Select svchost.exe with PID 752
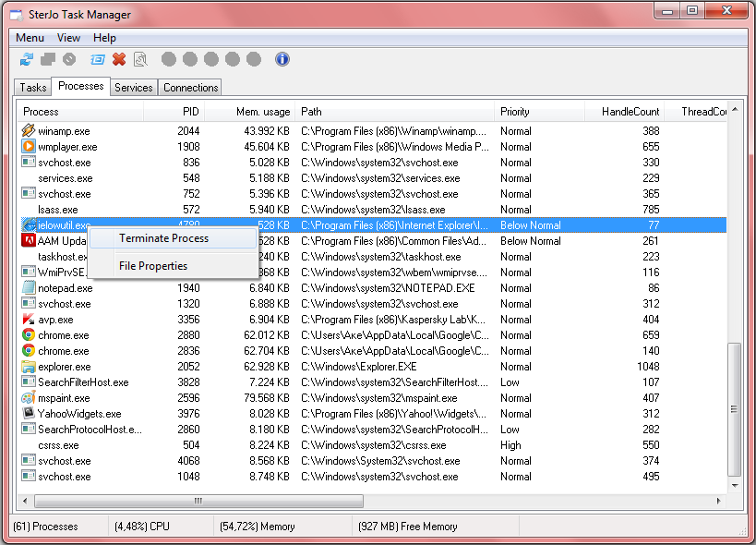The height and width of the screenshot is (545, 756). click(373, 193)
